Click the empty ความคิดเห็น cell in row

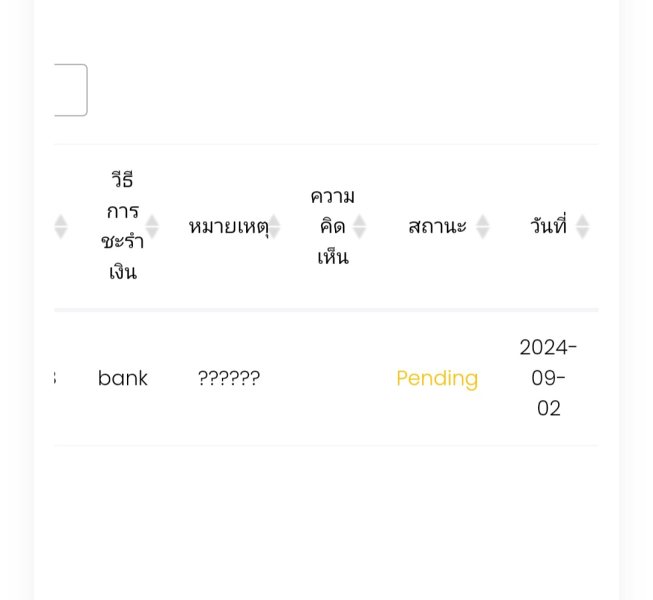[x=332, y=379]
